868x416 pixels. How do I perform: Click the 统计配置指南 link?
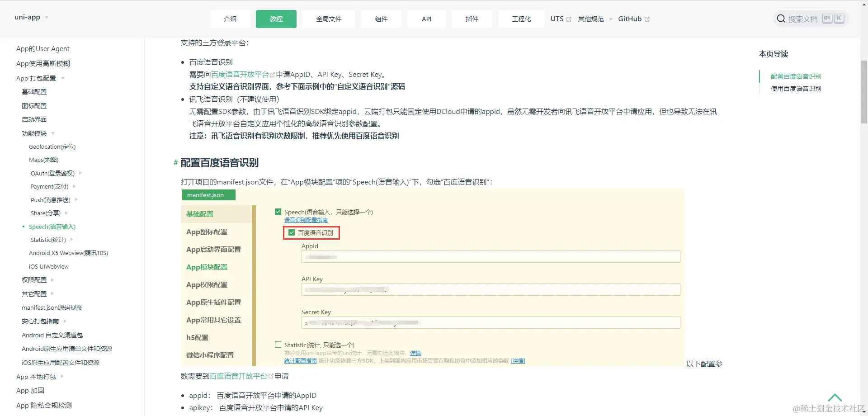coord(301,361)
